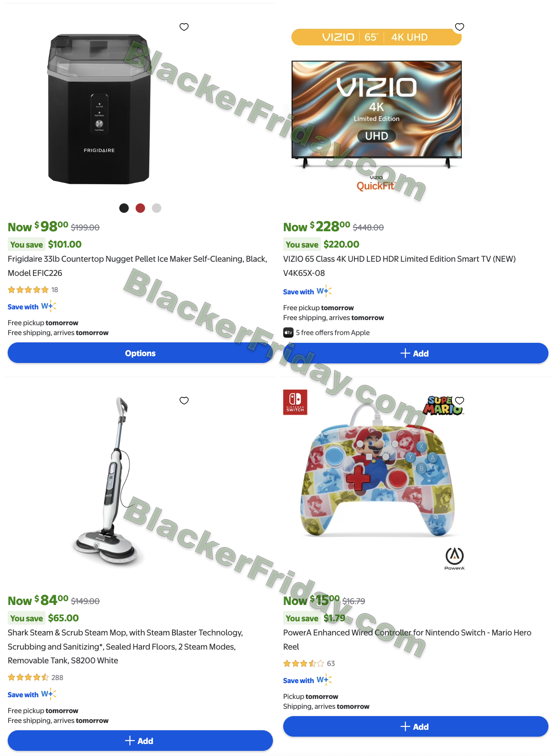This screenshot has height=756, width=557.
Task: Click the Apple TV icon under VIZIO
Action: pos(288,333)
